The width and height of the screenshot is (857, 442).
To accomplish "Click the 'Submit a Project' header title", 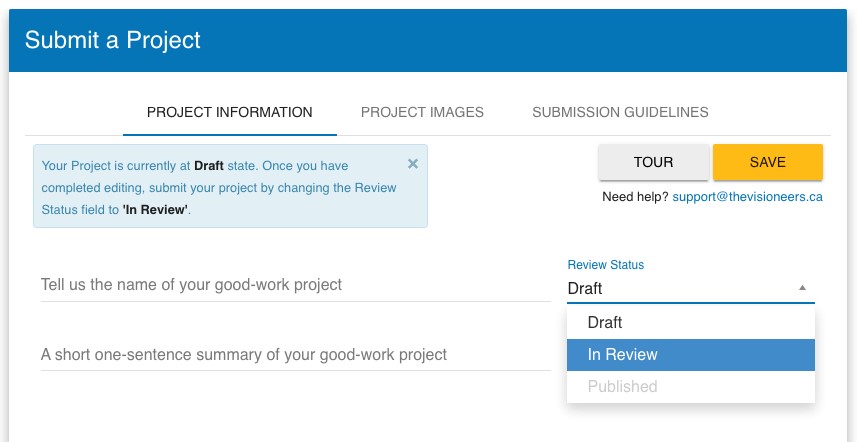I will coord(113,40).
